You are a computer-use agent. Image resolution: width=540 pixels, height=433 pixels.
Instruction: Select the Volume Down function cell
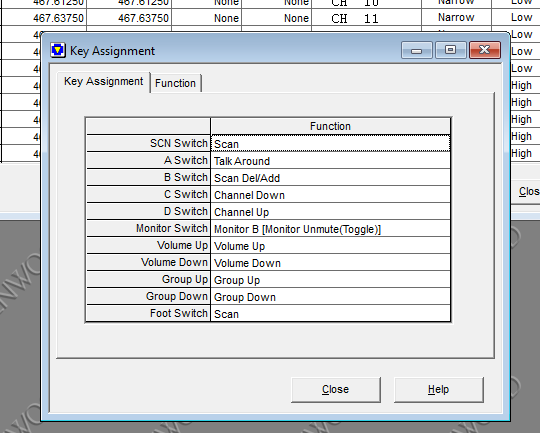(330, 262)
